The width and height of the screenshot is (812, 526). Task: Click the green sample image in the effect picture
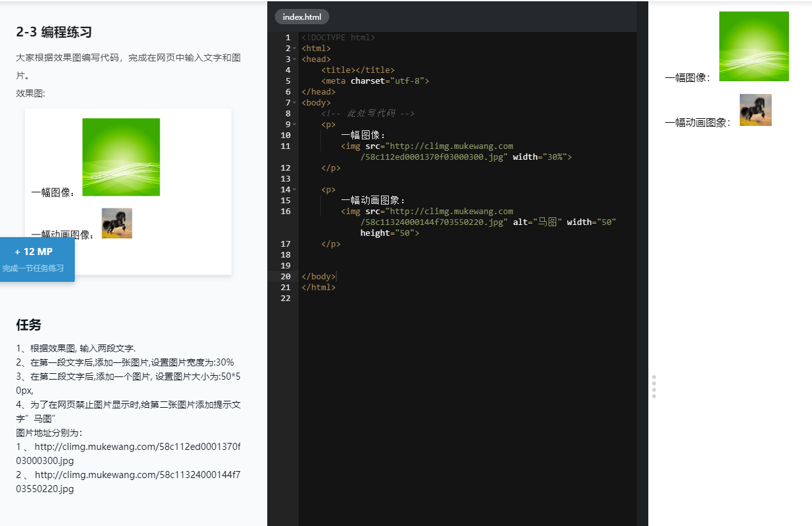point(121,157)
